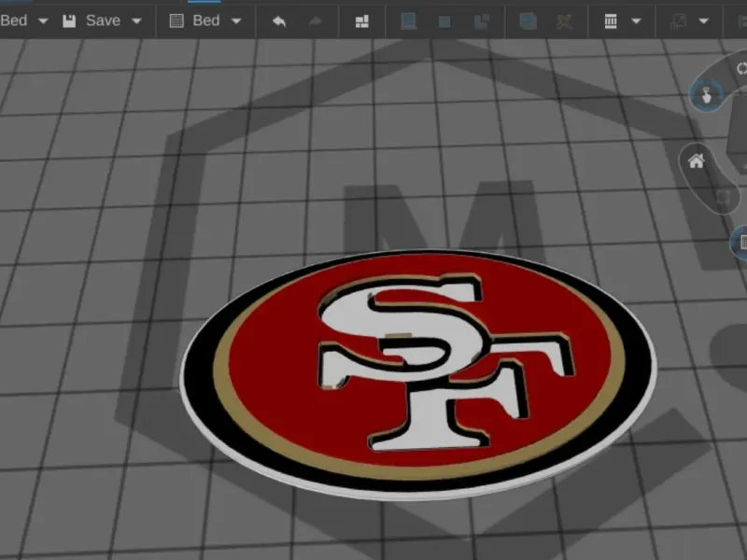Open the dropdown arrow next to Save
Screen dimensions: 747x560
[136, 21]
